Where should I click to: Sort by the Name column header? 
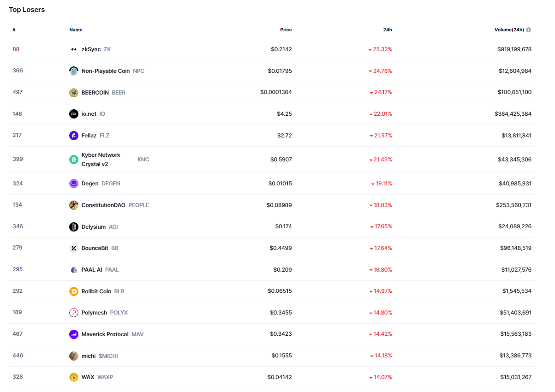coord(76,30)
